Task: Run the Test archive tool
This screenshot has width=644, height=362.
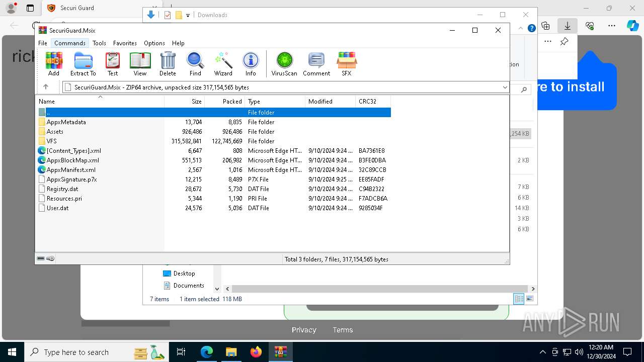Action: coord(113,64)
